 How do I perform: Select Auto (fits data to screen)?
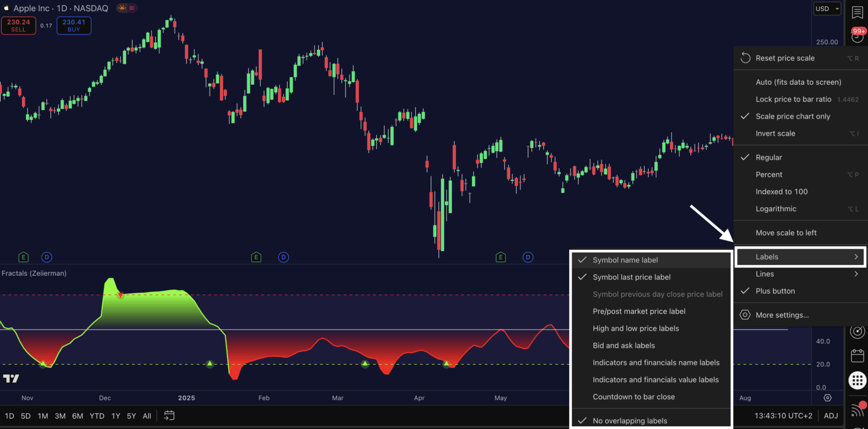coord(800,82)
